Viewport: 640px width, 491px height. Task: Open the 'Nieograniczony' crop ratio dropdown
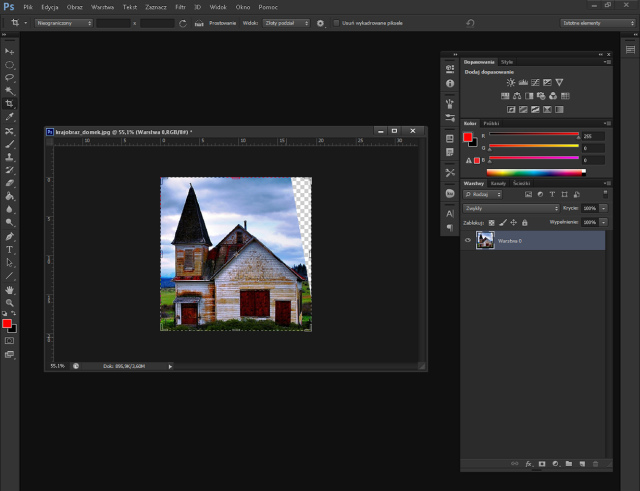pyautogui.click(x=64, y=23)
